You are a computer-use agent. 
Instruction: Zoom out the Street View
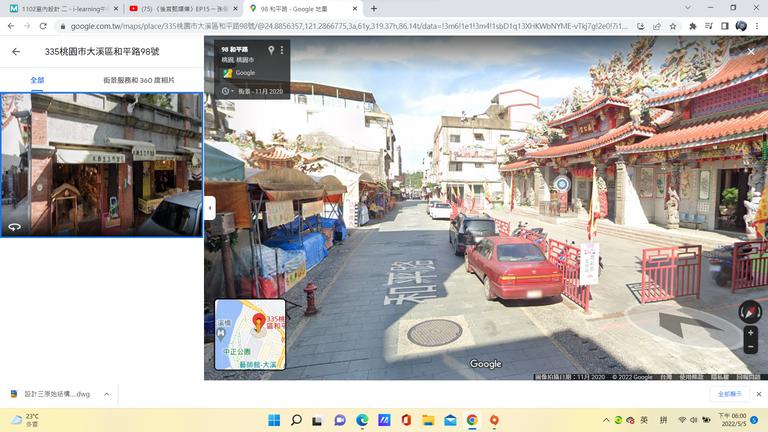750,347
